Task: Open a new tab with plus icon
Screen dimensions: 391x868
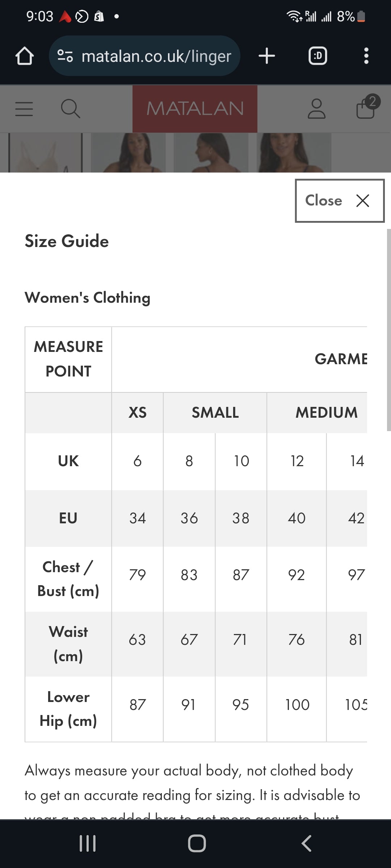Action: point(267,56)
